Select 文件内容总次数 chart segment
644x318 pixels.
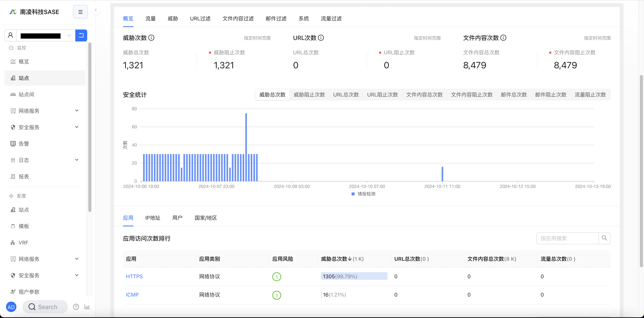coord(424,95)
